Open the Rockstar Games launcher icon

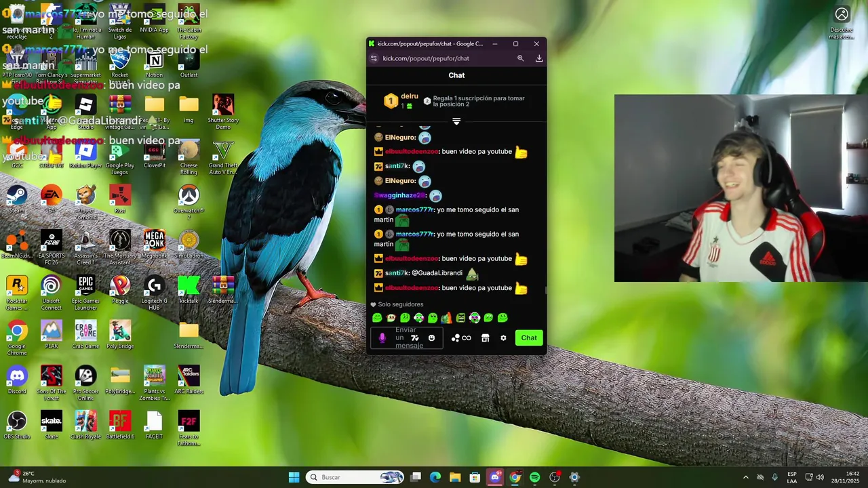(x=17, y=293)
